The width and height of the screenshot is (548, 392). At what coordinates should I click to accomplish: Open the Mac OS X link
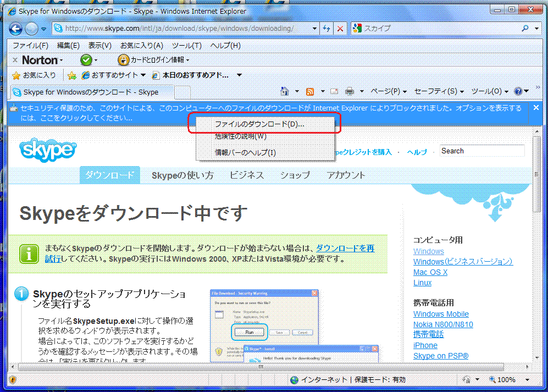[430, 272]
